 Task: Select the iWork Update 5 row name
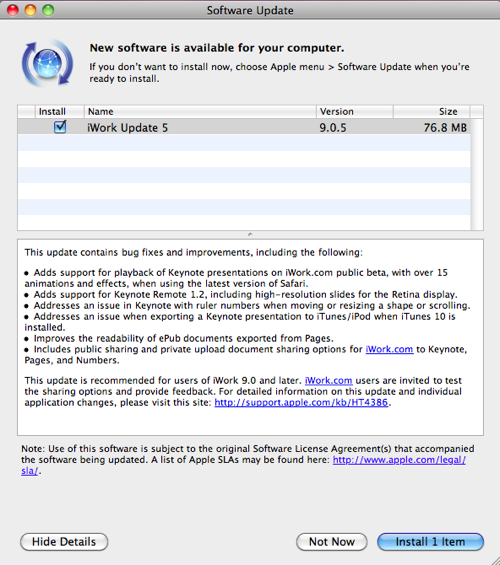(x=128, y=128)
